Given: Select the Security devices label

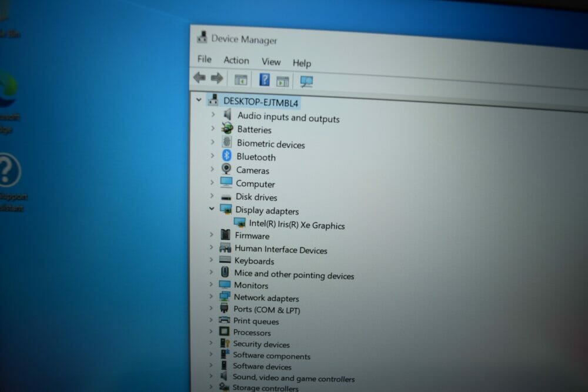Looking at the screenshot, I should pos(262,344).
